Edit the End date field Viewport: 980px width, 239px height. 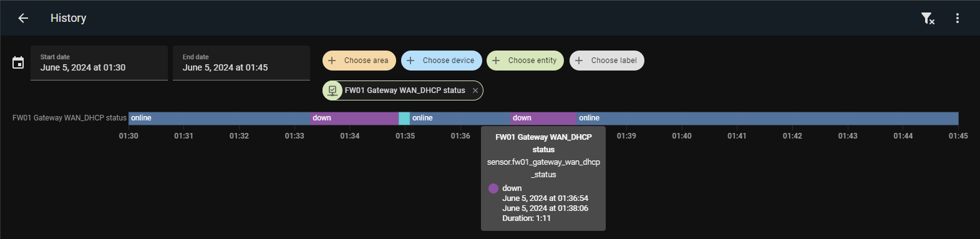(x=241, y=62)
